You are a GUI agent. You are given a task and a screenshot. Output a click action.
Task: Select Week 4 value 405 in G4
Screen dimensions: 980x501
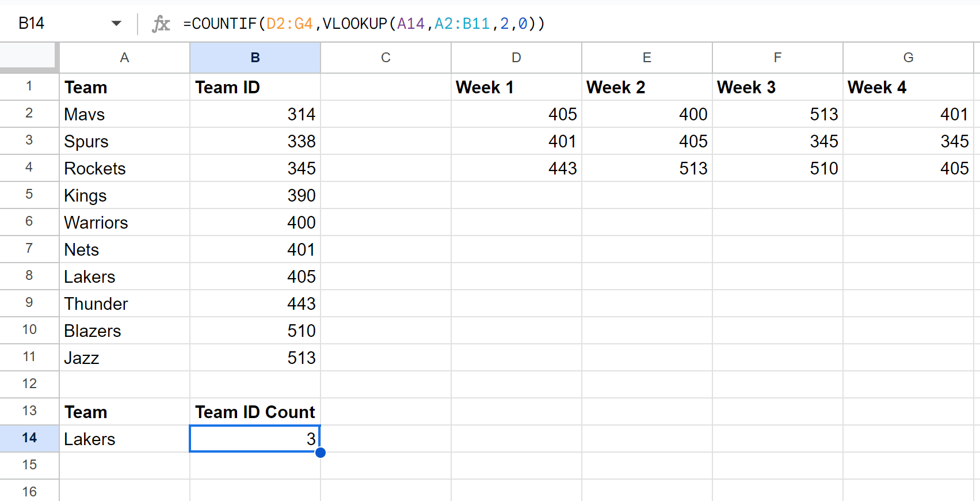click(908, 168)
